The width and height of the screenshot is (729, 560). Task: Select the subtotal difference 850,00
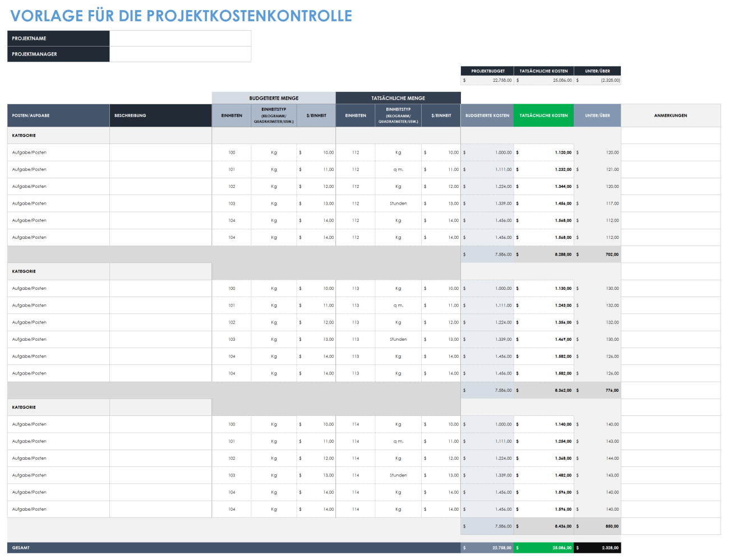597,526
